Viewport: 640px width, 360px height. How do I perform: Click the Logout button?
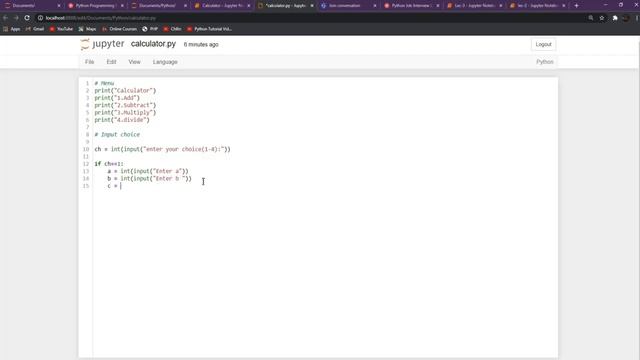[x=543, y=44]
